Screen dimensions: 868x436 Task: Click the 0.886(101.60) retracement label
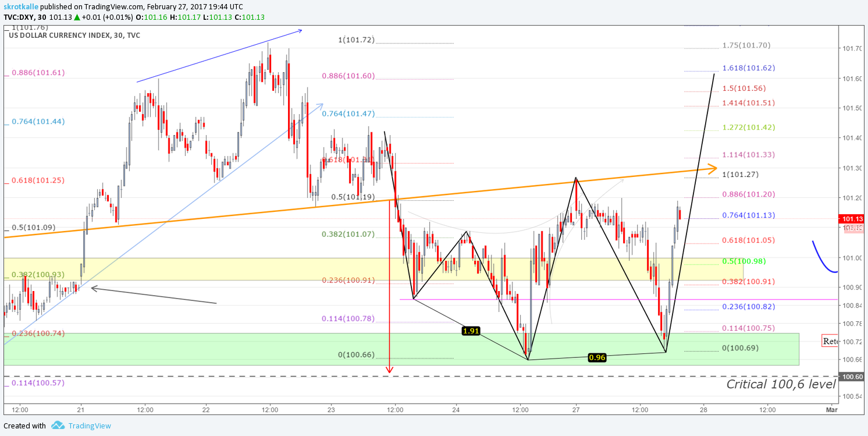[348, 76]
